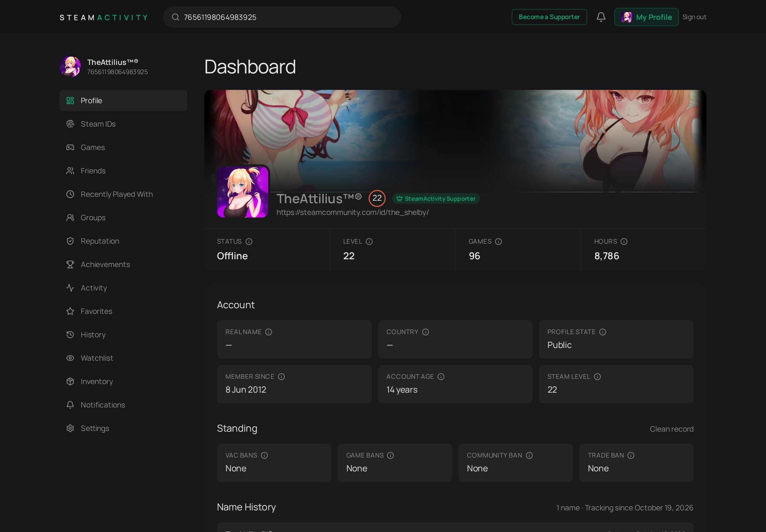Image resolution: width=766 pixels, height=532 pixels.
Task: Open Notifications from the sidebar
Action: tap(123, 405)
